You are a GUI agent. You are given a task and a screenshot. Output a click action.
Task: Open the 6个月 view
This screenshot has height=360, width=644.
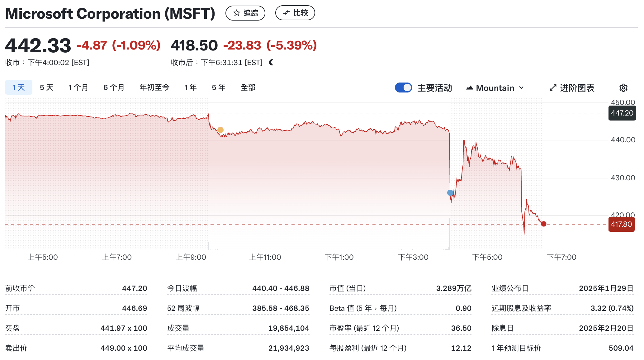coord(113,88)
